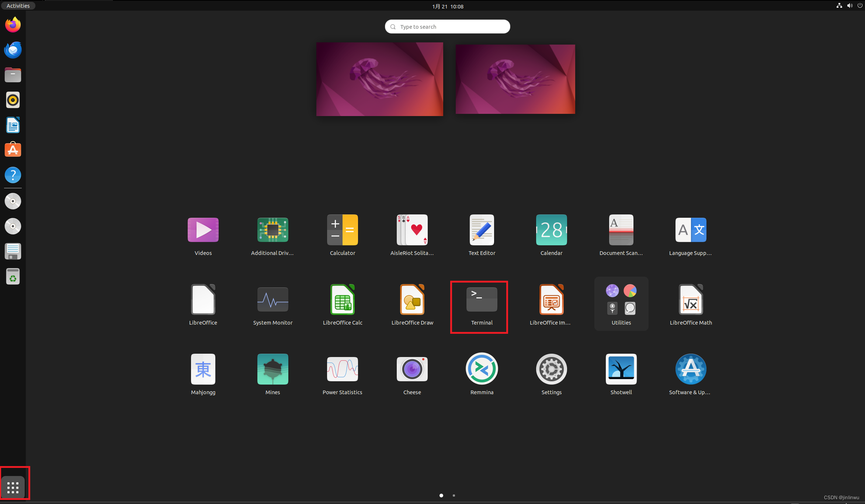865x504 pixels.
Task: Launch Firefox from the dock
Action: click(13, 24)
